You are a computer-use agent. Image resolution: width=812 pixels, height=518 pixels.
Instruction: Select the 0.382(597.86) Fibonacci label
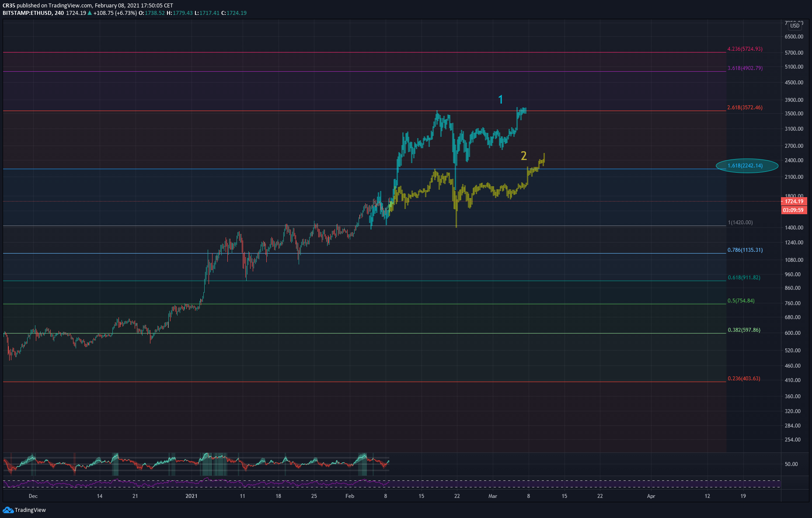click(x=744, y=330)
